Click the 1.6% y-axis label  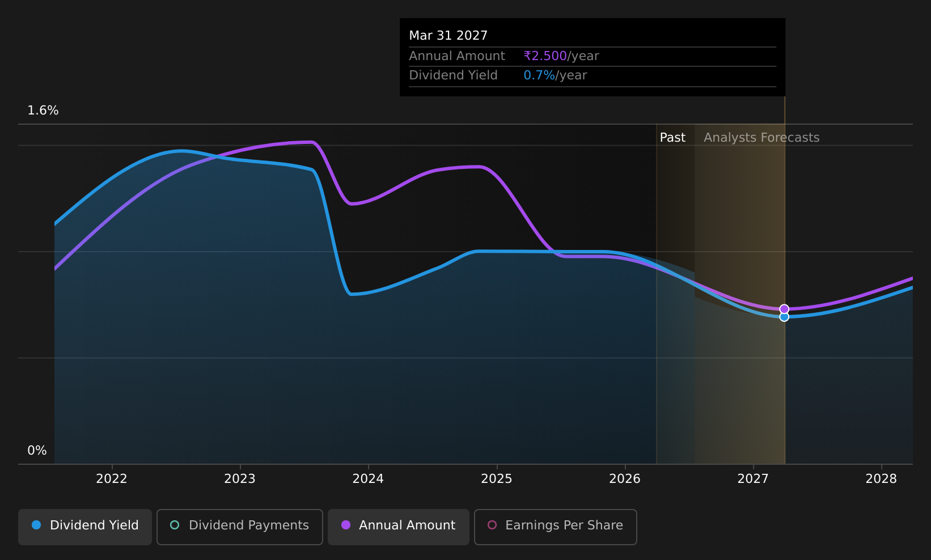point(43,111)
